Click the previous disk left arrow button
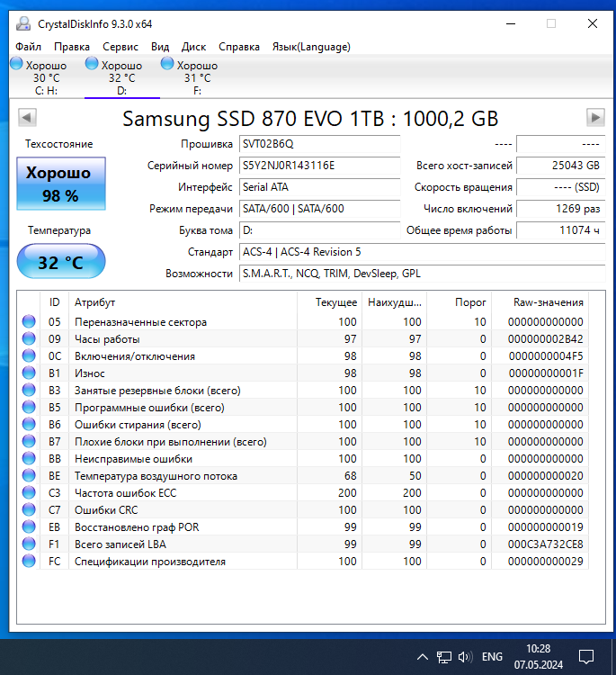This screenshot has width=616, height=675. click(27, 118)
